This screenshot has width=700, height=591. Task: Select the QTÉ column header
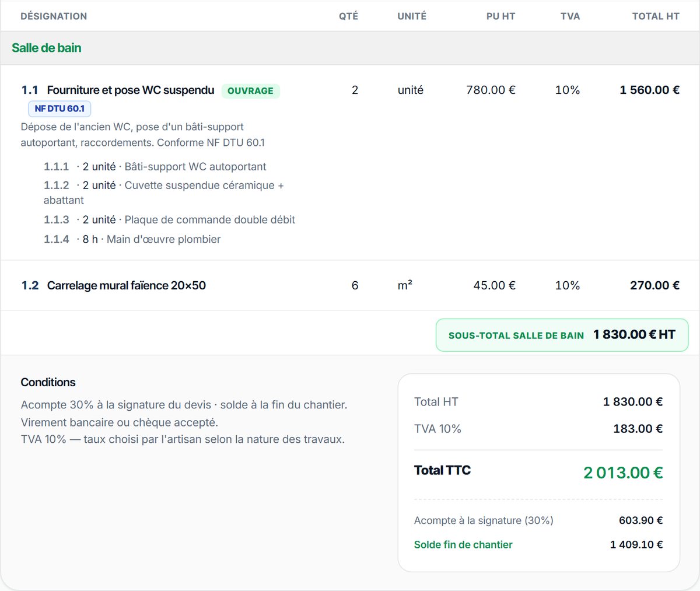tap(348, 16)
